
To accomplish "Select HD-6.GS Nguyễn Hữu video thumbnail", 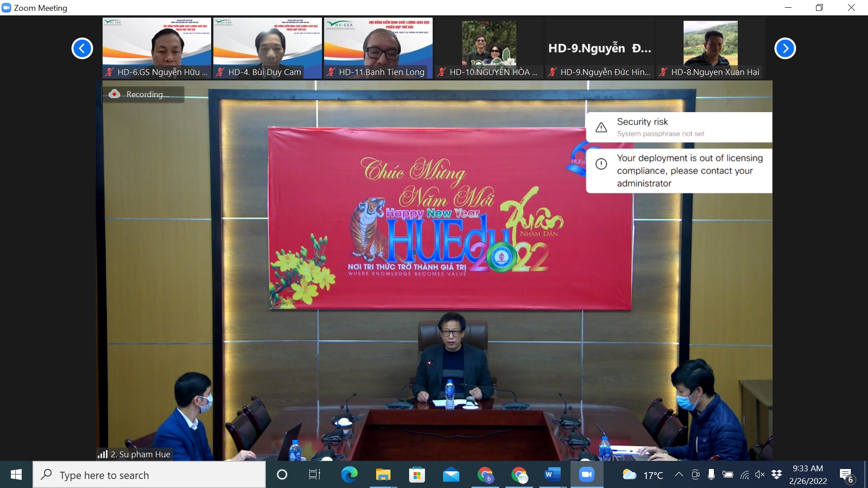I will pos(156,48).
